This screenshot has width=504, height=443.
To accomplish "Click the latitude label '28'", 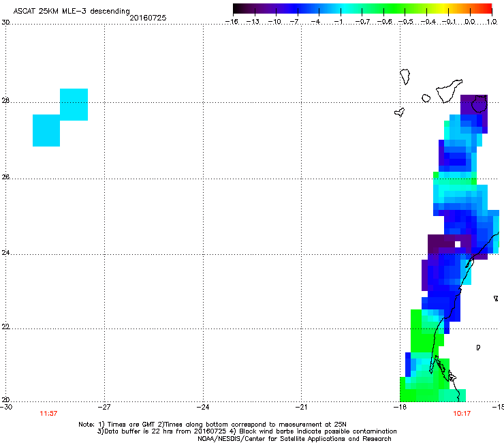I will (5, 100).
